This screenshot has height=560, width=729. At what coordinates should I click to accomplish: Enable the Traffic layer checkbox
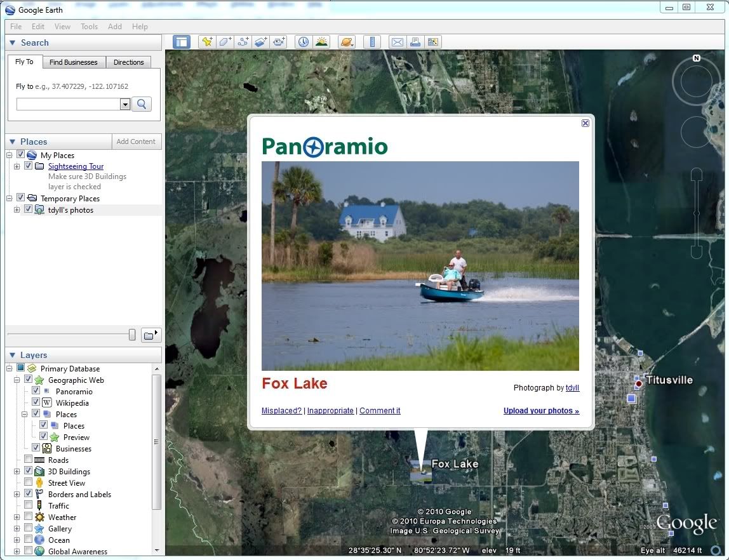[29, 505]
